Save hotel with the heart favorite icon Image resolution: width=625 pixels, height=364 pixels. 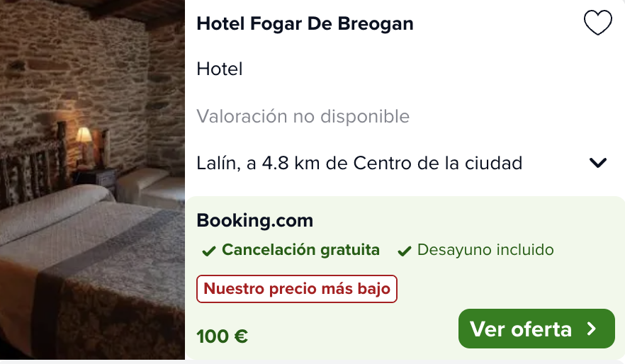pyautogui.click(x=597, y=23)
